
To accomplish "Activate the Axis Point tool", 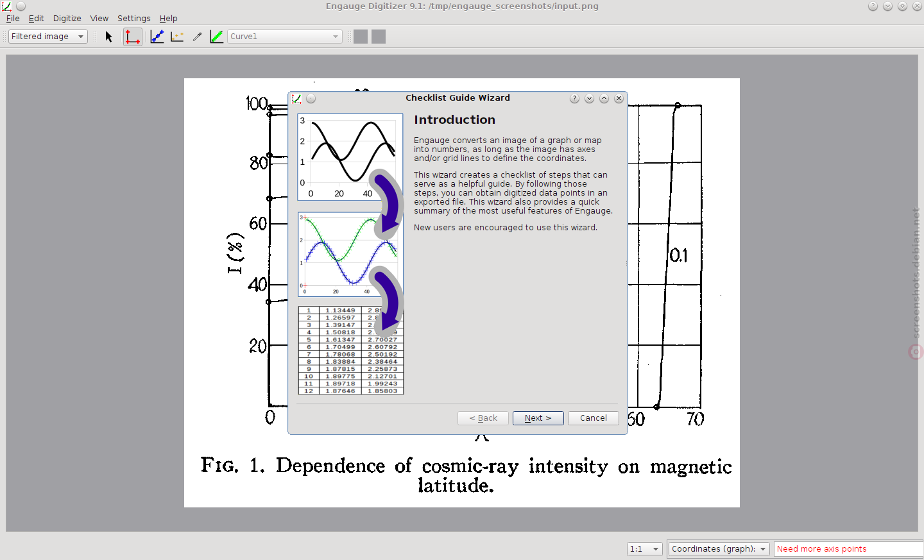I will 133,37.
